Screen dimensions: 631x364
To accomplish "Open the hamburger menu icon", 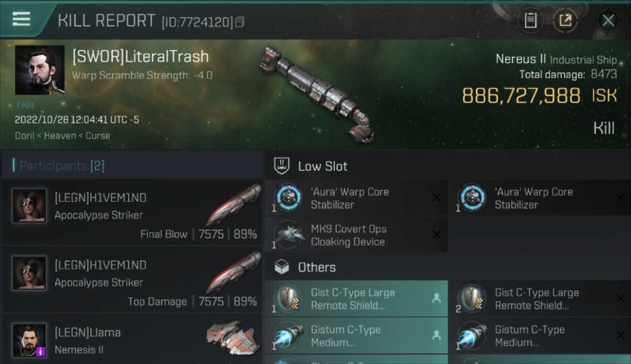I will pos(21,19).
